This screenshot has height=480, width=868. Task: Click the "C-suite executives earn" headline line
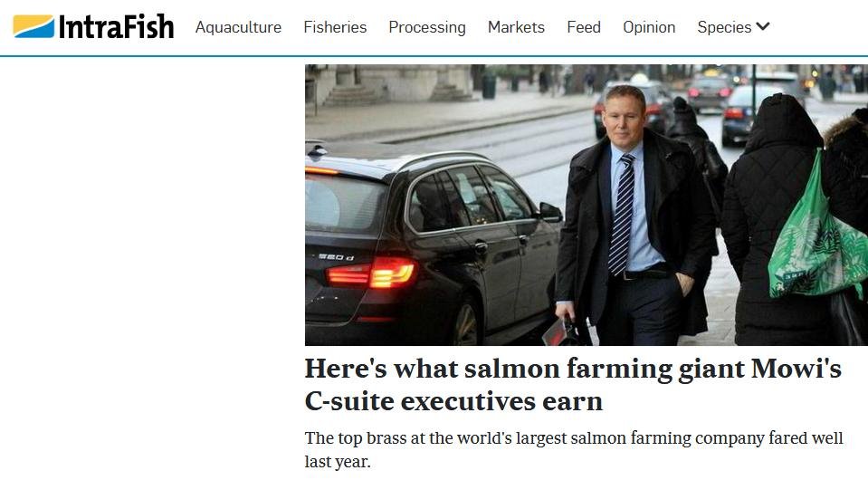click(453, 401)
